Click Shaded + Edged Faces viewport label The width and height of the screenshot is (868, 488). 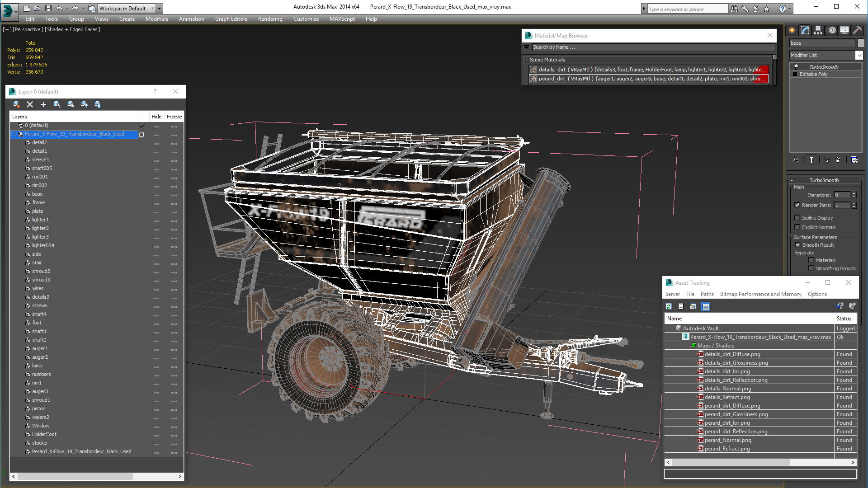pos(72,29)
